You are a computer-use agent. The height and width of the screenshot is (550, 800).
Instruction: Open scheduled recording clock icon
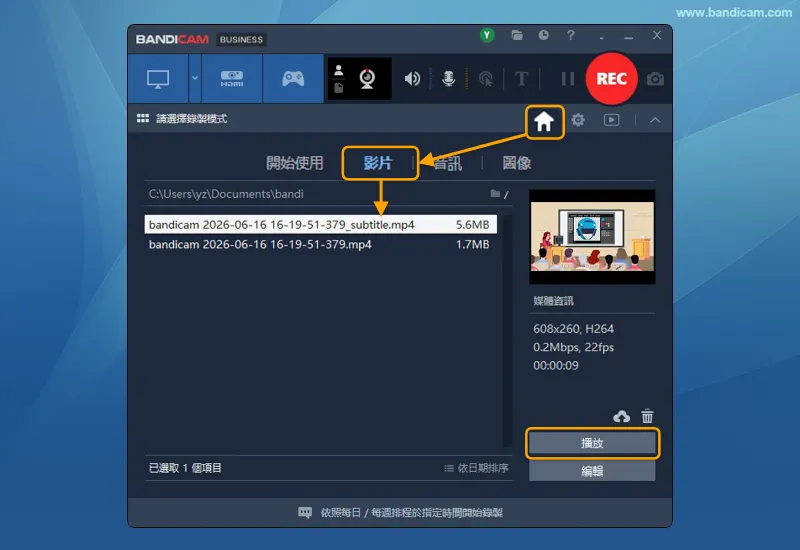click(x=544, y=35)
